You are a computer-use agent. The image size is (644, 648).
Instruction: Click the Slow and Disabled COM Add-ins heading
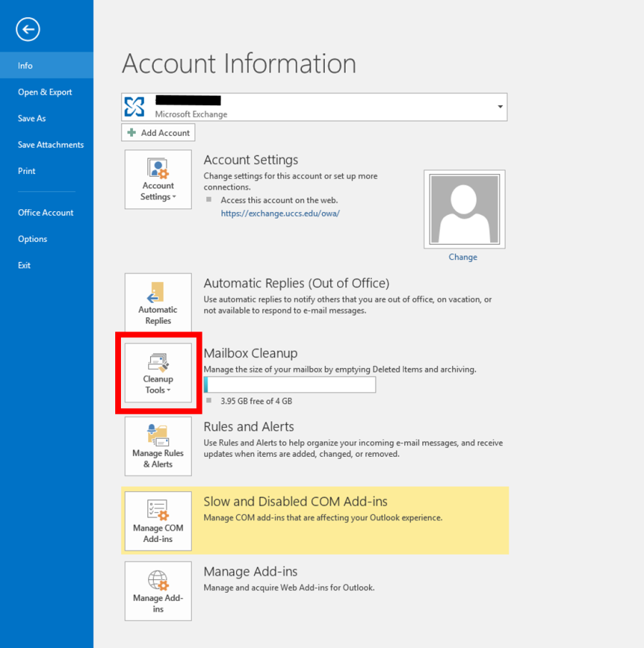click(x=296, y=501)
